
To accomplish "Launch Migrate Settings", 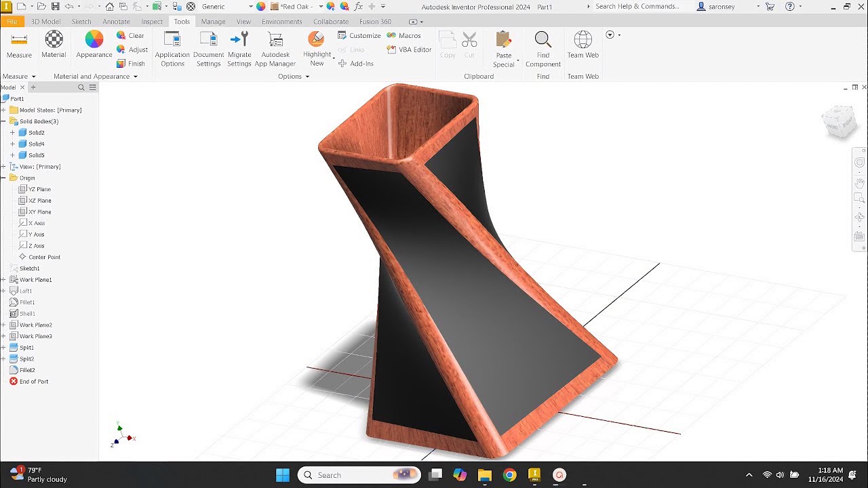I will pos(239,49).
